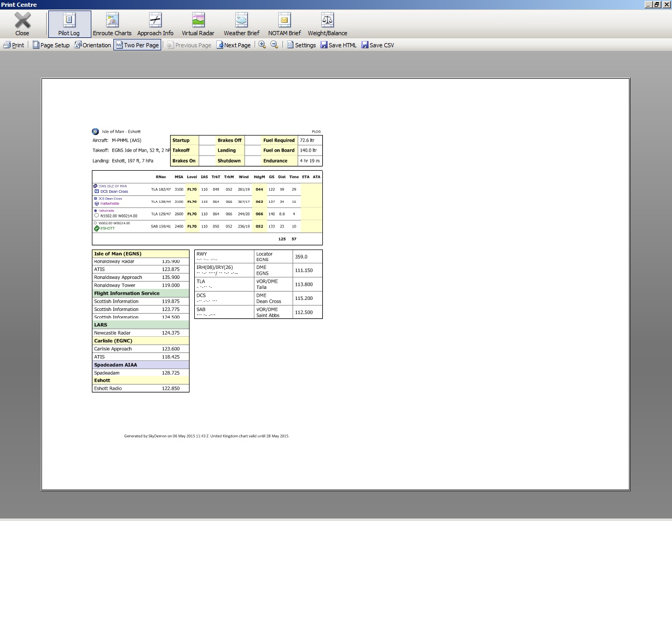This screenshot has height=644, width=672.
Task: Open the Settings option
Action: [301, 45]
